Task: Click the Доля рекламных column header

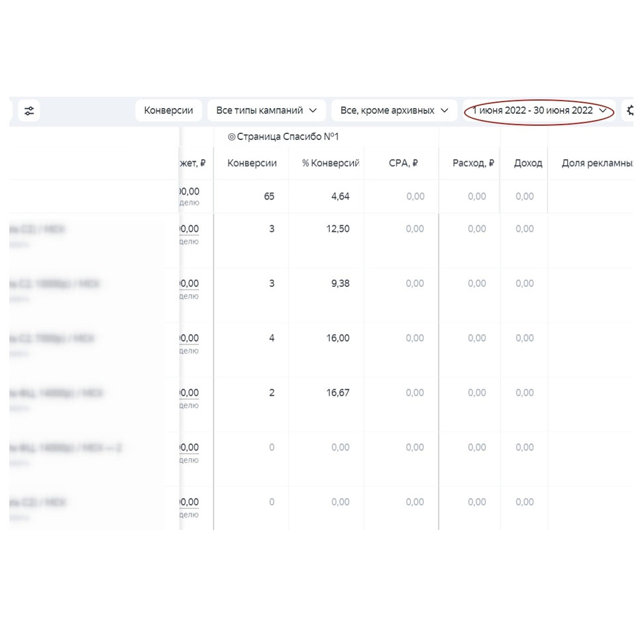Action: [597, 163]
